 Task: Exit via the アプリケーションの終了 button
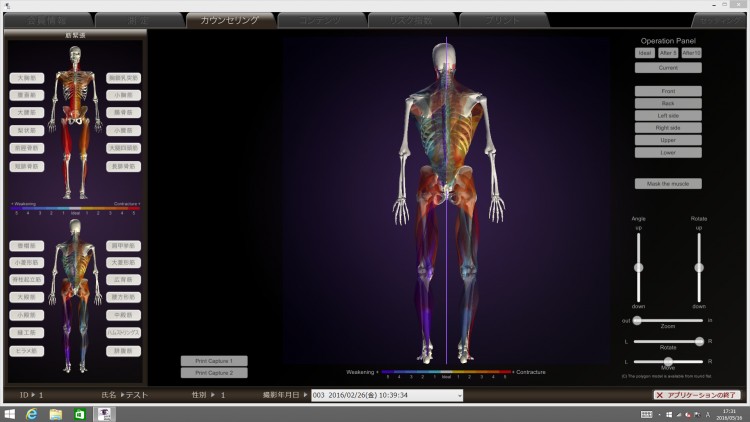(696, 396)
